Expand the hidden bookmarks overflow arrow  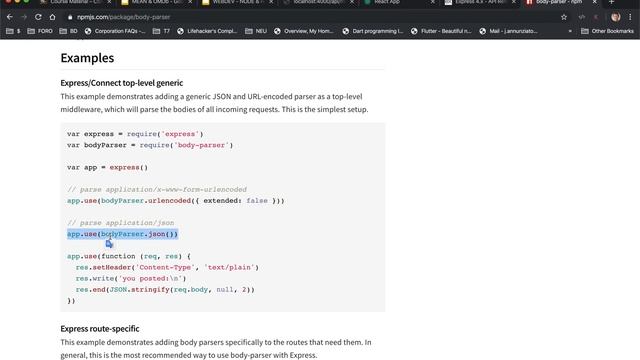pyautogui.click(x=570, y=31)
